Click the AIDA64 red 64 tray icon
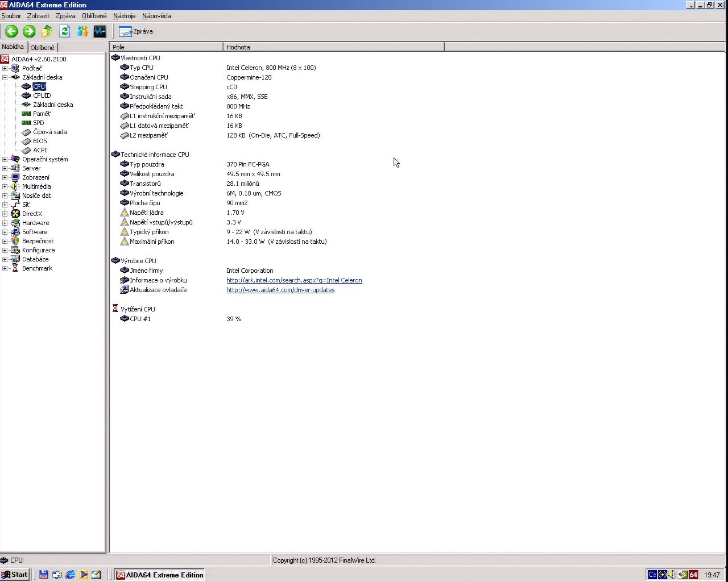Image resolution: width=728 pixels, height=582 pixels. tap(693, 575)
